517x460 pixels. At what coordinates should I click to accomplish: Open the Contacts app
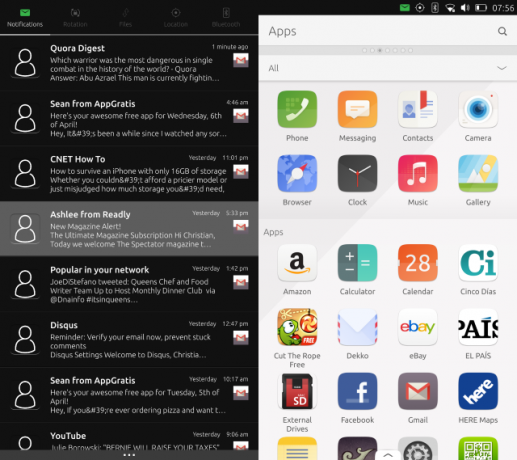418,109
